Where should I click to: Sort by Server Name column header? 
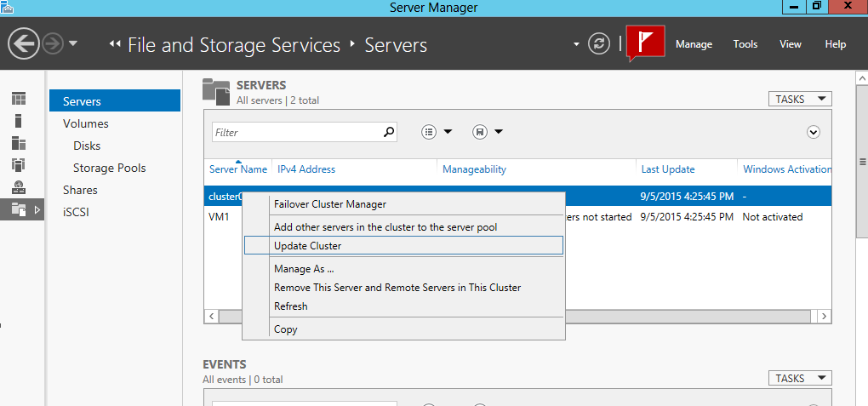point(238,169)
